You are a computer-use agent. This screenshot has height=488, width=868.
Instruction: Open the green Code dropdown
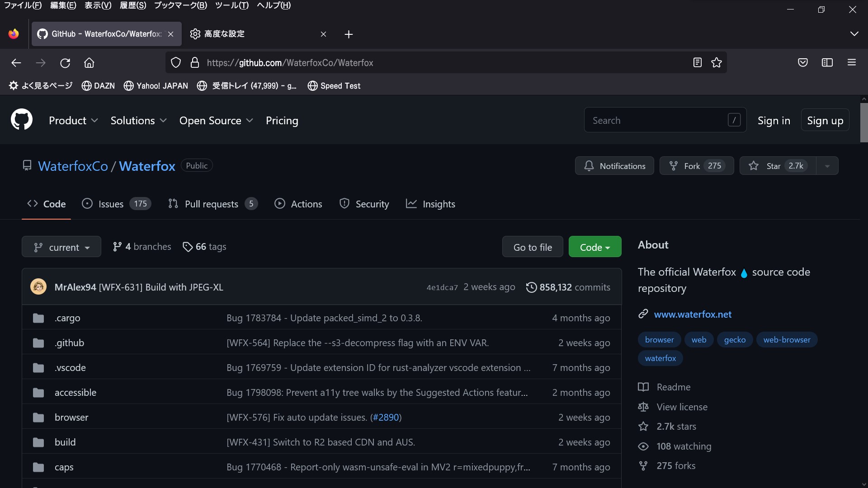[594, 247]
